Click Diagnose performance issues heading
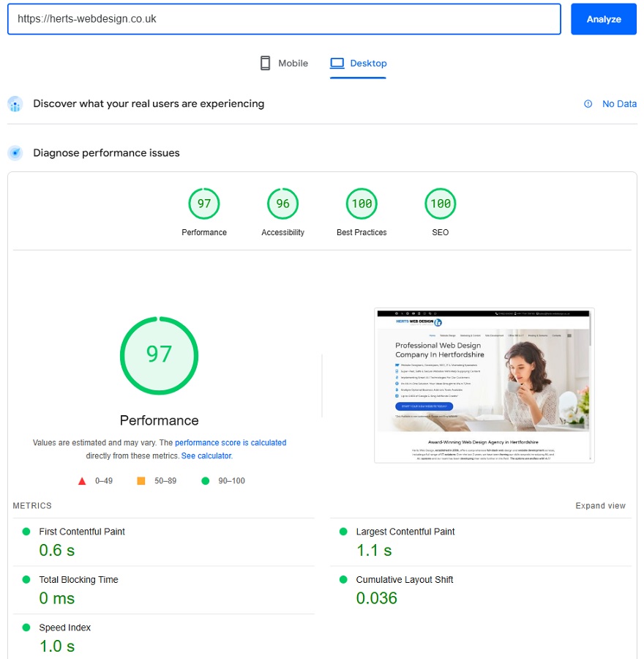This screenshot has height=659, width=644. pos(106,153)
